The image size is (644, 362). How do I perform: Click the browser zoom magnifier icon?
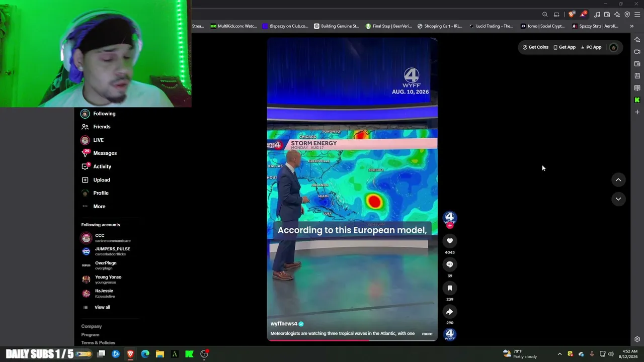pyautogui.click(x=545, y=15)
